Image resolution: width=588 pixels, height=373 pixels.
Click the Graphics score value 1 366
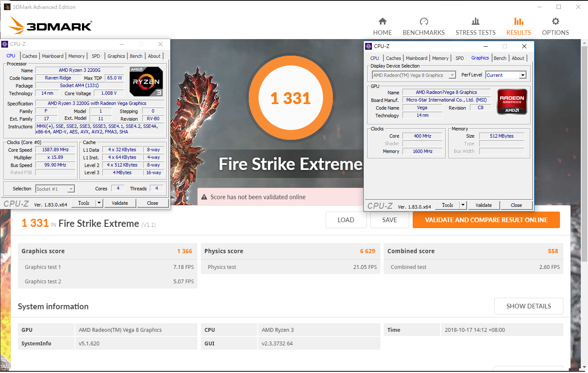tap(185, 251)
